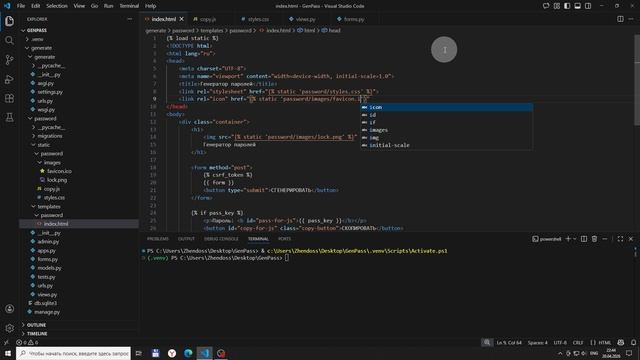
Task: Switch to the styles.css editor tab
Action: click(x=258, y=19)
